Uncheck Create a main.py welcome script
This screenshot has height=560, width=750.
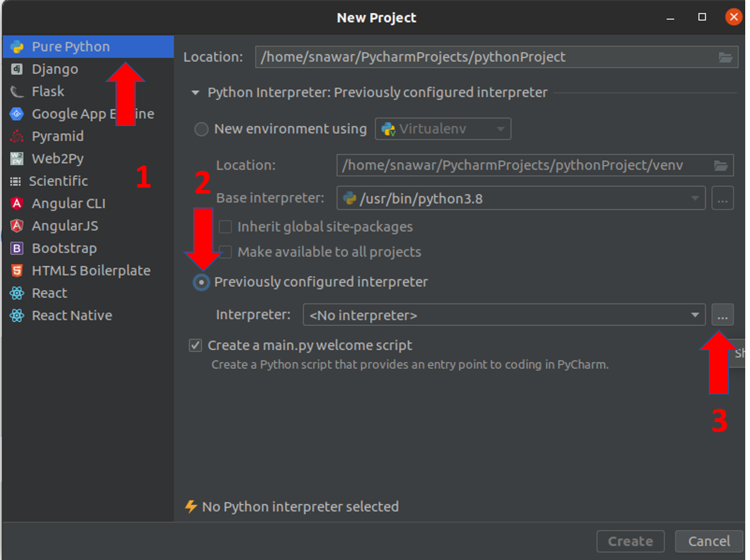196,345
